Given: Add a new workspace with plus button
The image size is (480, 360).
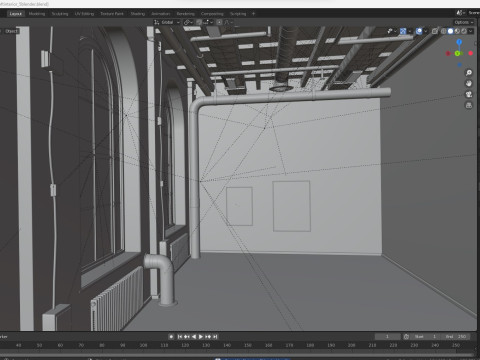Looking at the screenshot, I should click(253, 14).
